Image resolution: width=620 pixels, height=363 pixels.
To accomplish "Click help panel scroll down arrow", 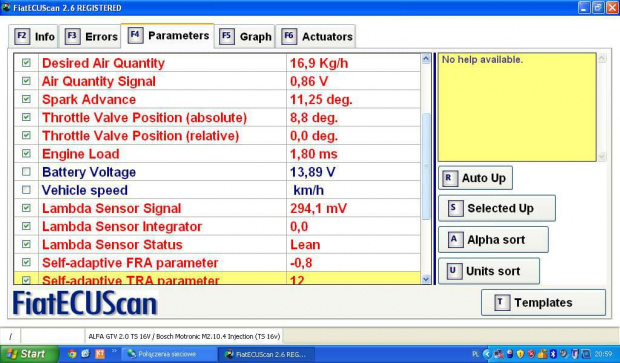I will coord(602,157).
